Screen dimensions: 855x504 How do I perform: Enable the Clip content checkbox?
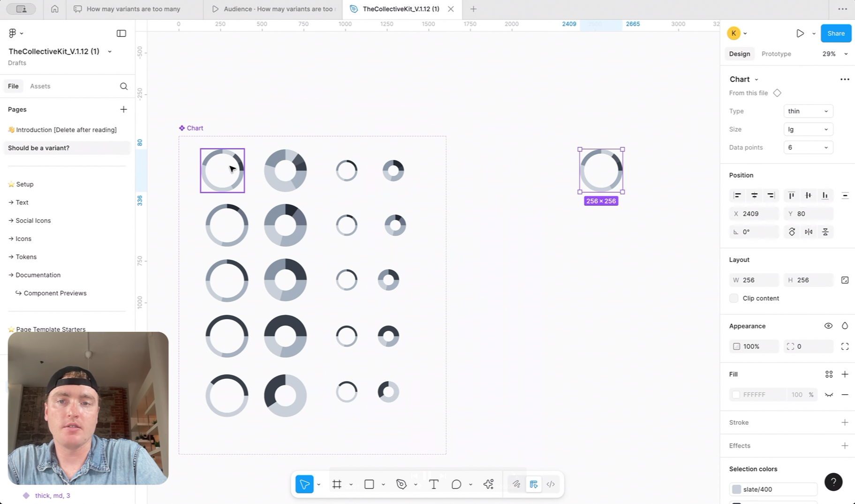click(x=734, y=298)
